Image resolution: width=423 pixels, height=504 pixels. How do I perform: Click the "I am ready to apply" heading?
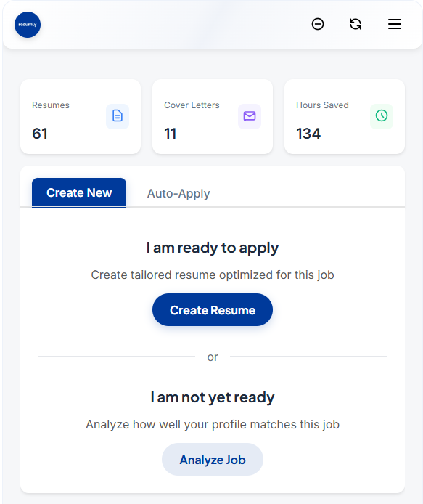click(x=213, y=248)
